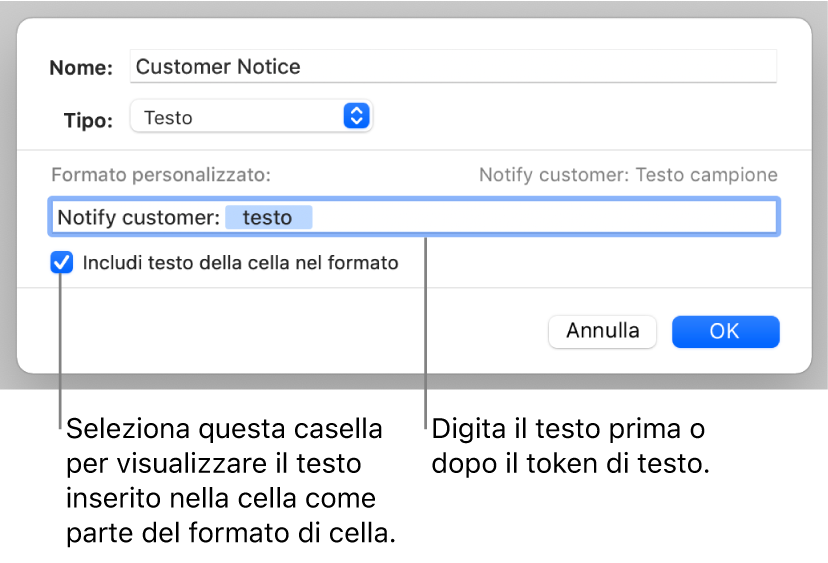Open the Tipo popup via its blue arrows

click(356, 117)
